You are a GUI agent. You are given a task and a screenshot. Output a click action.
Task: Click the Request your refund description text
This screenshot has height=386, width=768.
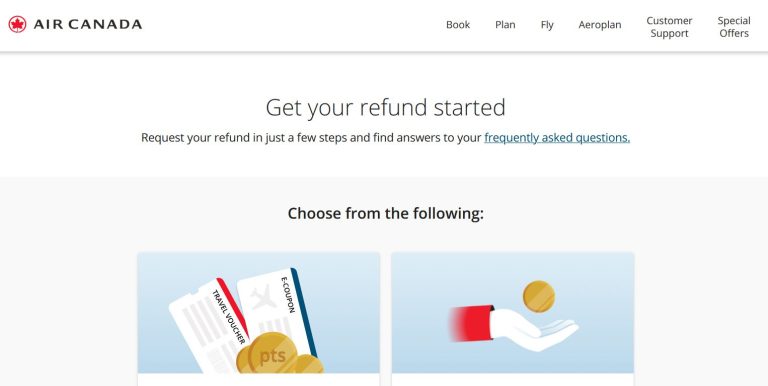tap(311, 138)
